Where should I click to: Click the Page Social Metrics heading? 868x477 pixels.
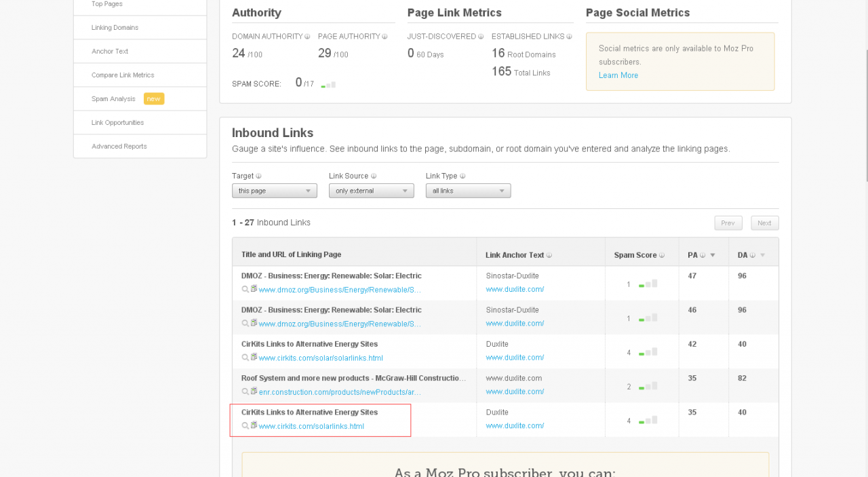(637, 13)
